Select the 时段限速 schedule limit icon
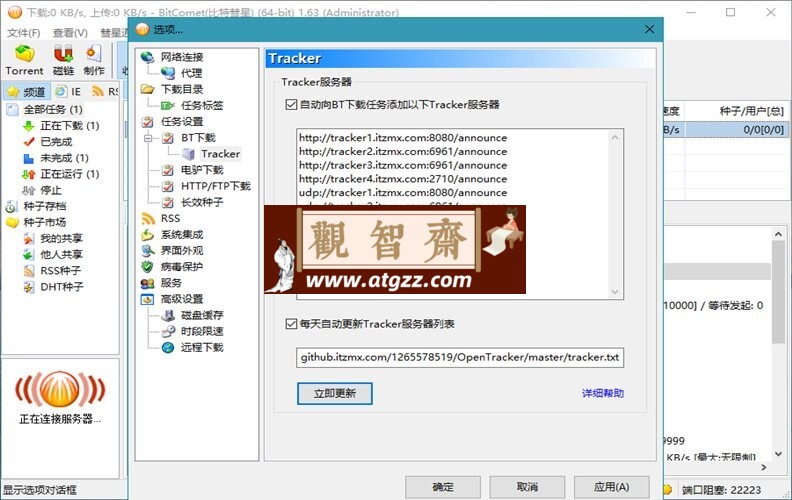This screenshot has height=500, width=792. (168, 331)
